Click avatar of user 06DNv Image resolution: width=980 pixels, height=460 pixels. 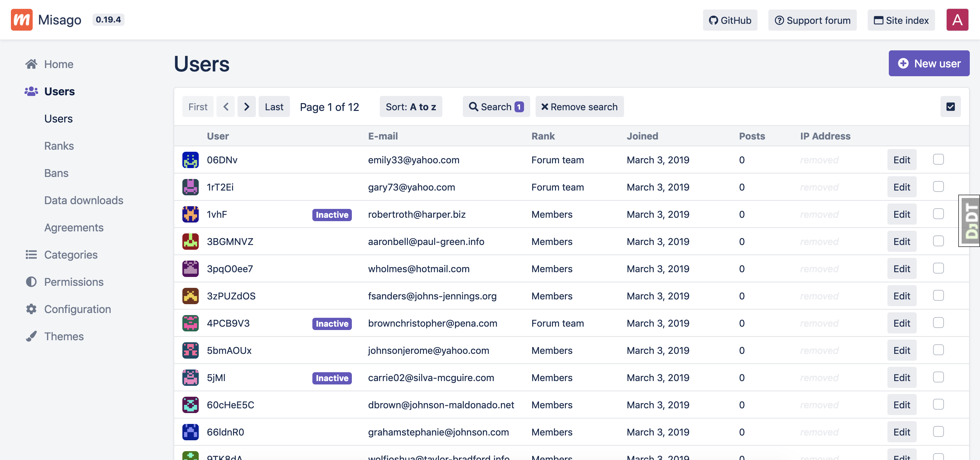190,160
